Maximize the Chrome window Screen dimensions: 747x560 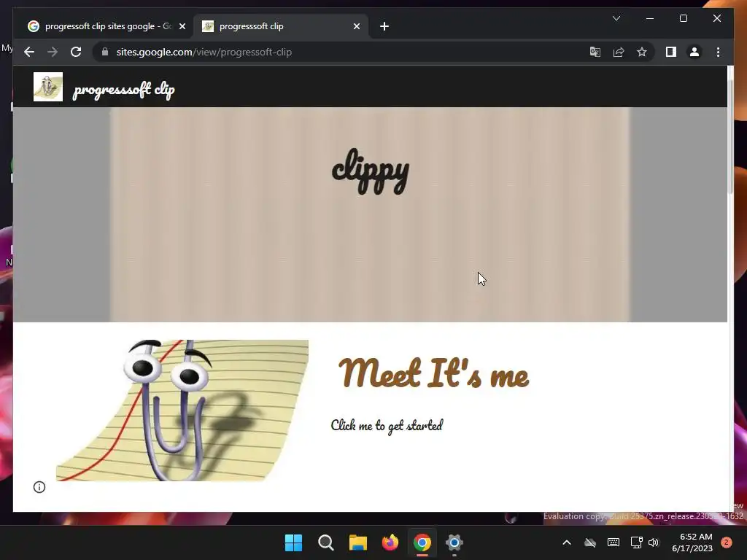pyautogui.click(x=683, y=18)
